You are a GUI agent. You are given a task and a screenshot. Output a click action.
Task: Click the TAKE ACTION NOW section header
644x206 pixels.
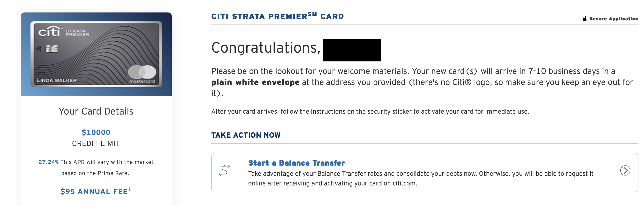click(246, 135)
